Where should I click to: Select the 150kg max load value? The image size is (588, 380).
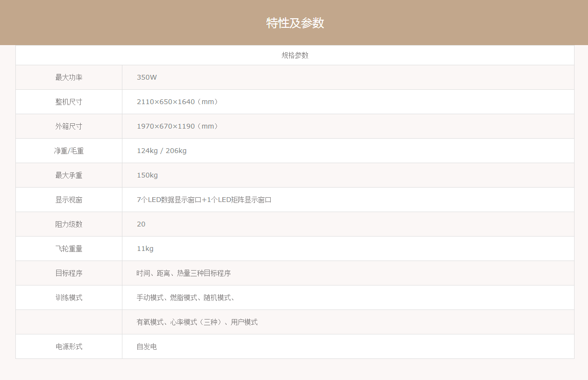click(147, 175)
